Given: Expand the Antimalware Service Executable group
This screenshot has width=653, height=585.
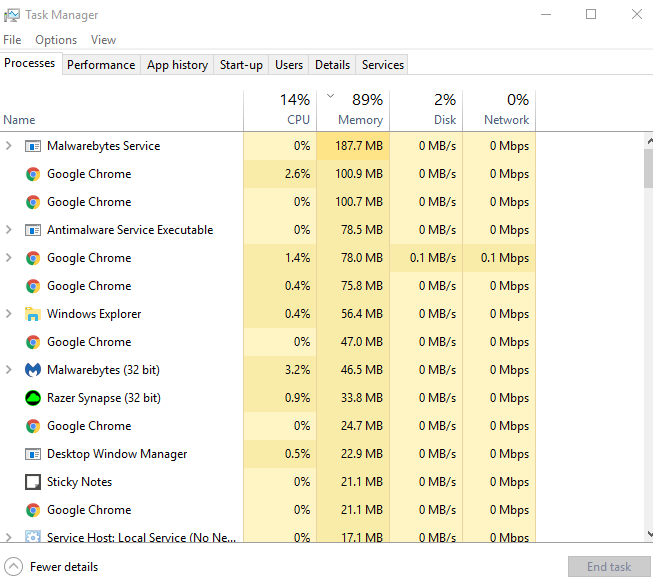Looking at the screenshot, I should click(x=9, y=230).
